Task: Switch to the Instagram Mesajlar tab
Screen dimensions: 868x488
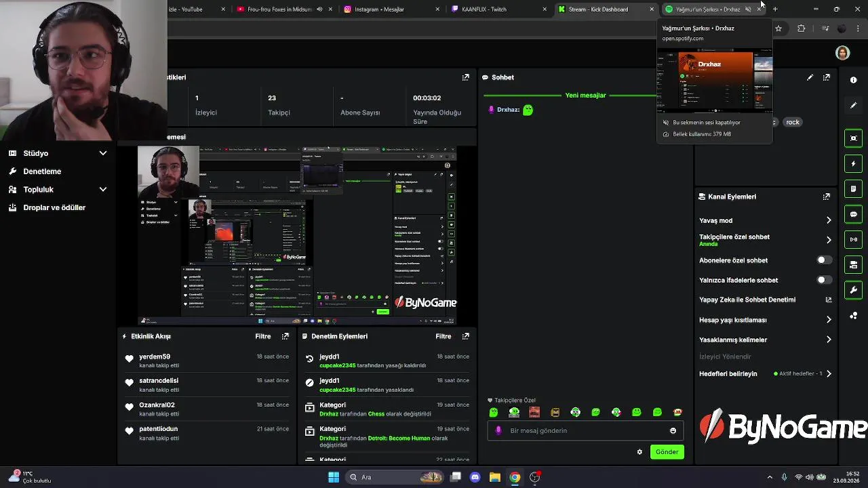Action: click(x=391, y=9)
